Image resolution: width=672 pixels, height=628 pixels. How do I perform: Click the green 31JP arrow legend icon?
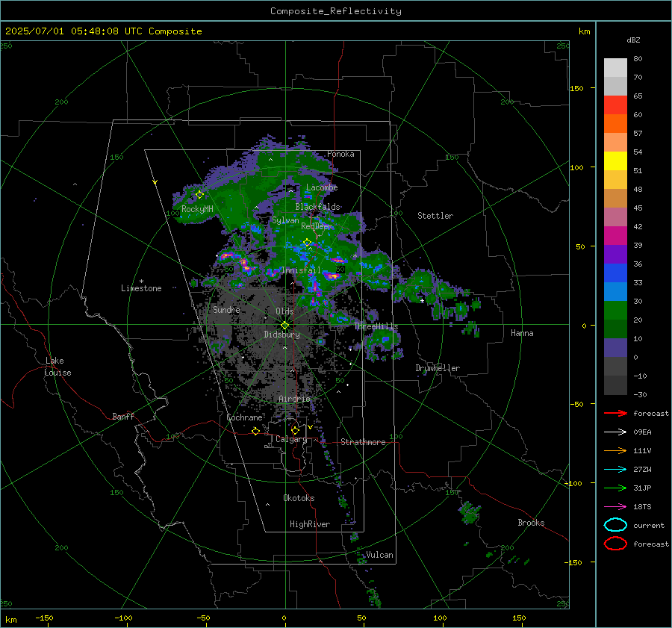click(615, 488)
